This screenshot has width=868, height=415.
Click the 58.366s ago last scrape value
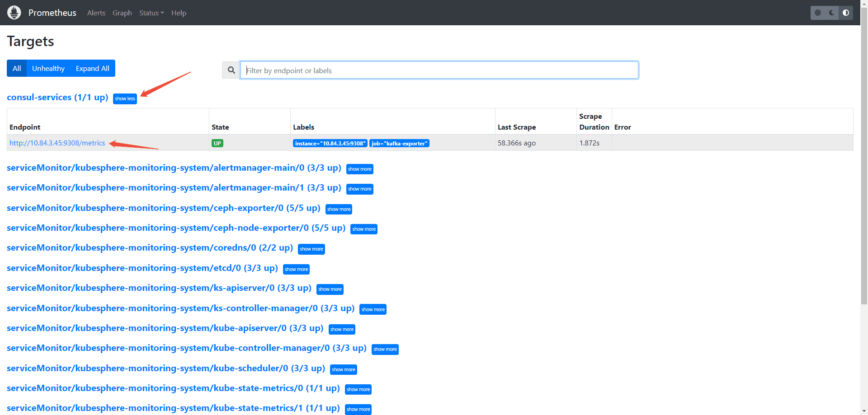point(517,143)
